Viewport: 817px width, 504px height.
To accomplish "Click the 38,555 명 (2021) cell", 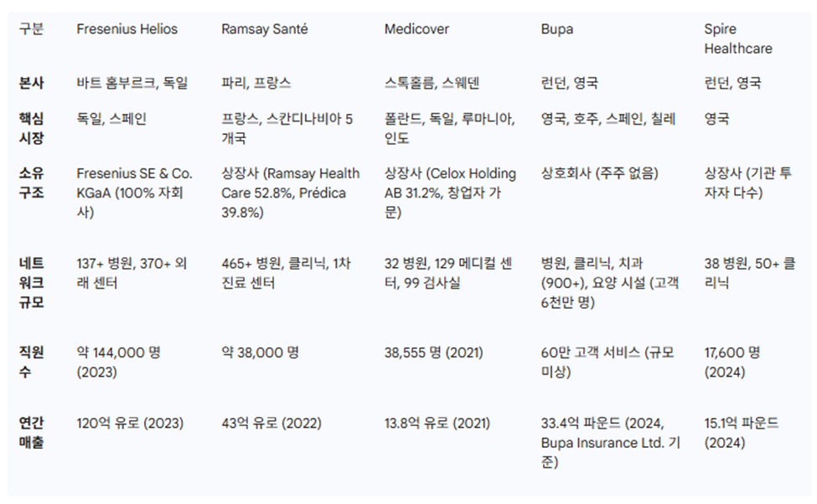I will [433, 353].
